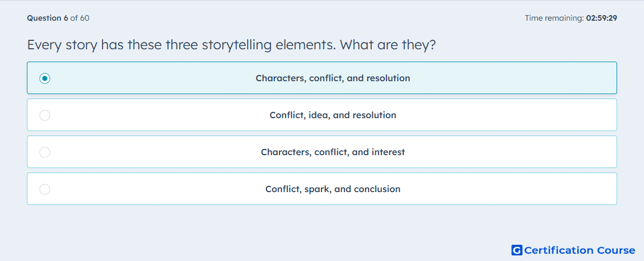The width and height of the screenshot is (644, 261).
Task: Click blank area of the third answer card
Action: (514, 152)
